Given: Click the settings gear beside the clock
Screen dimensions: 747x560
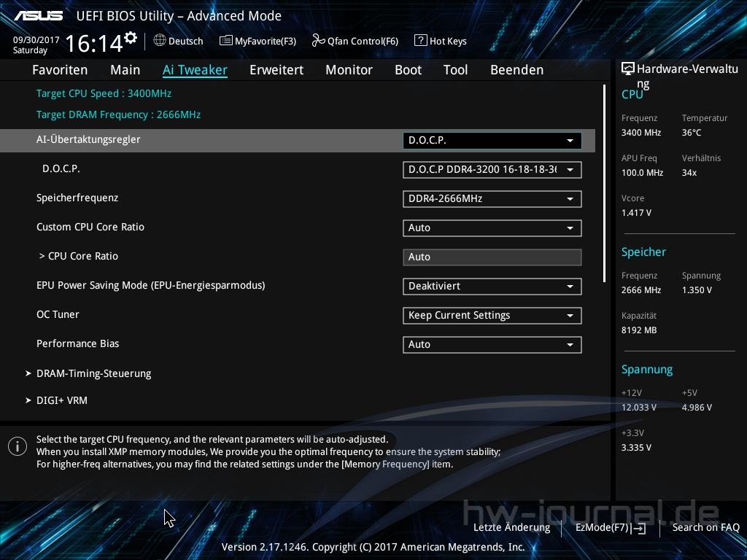Looking at the screenshot, I should [x=131, y=38].
